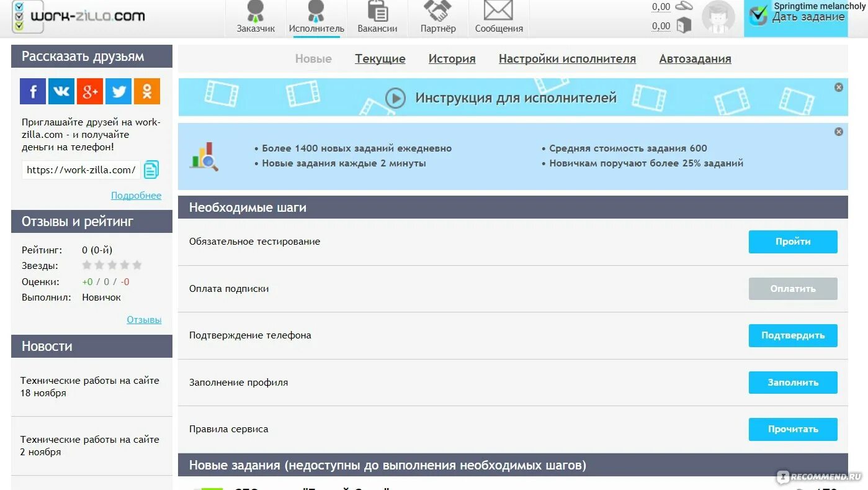Image resolution: width=868 pixels, height=490 pixels.
Task: Click the coins balance icon
Action: click(684, 6)
